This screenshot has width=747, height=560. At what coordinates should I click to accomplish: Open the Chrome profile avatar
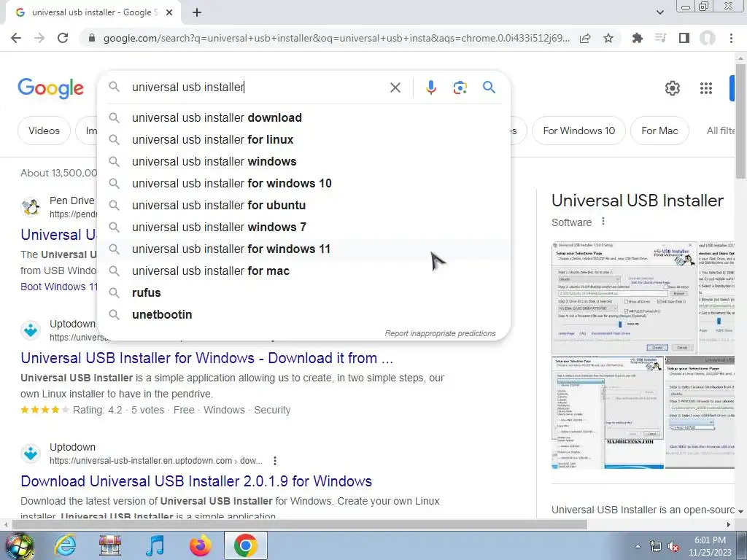(x=708, y=38)
